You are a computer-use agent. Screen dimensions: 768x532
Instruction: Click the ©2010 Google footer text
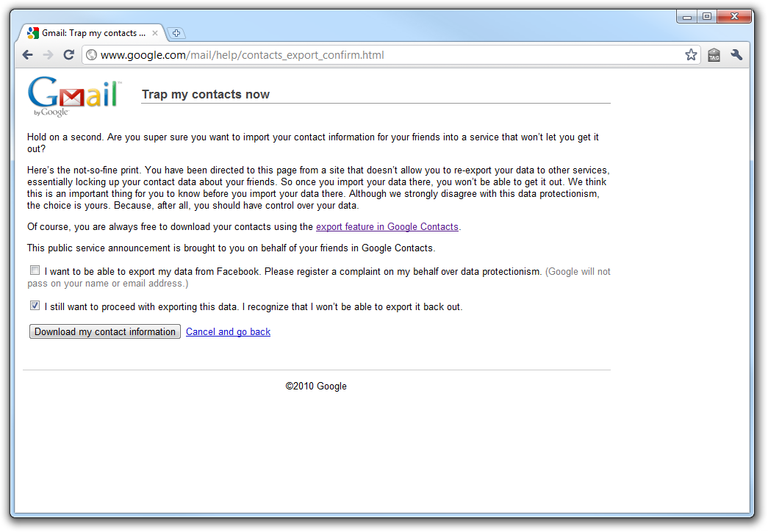(316, 386)
